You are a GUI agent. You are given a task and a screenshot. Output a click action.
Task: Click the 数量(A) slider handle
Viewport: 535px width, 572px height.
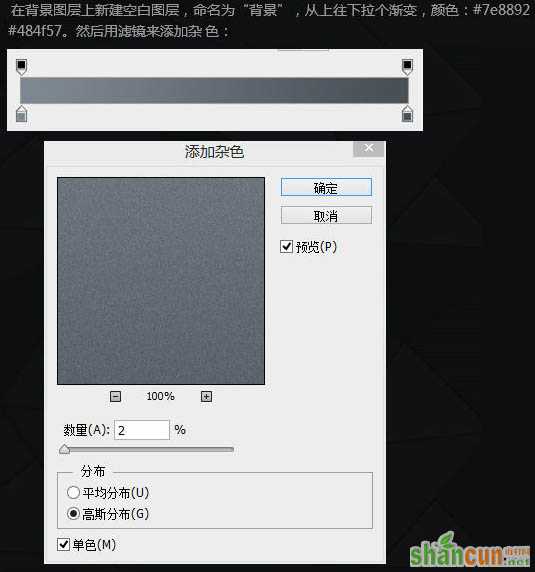[x=65, y=449]
